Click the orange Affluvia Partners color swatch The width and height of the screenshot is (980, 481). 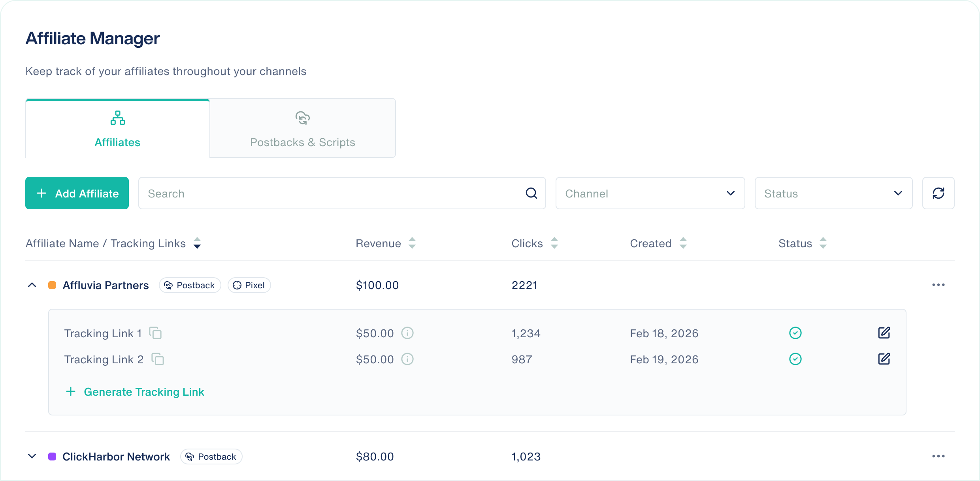(52, 285)
